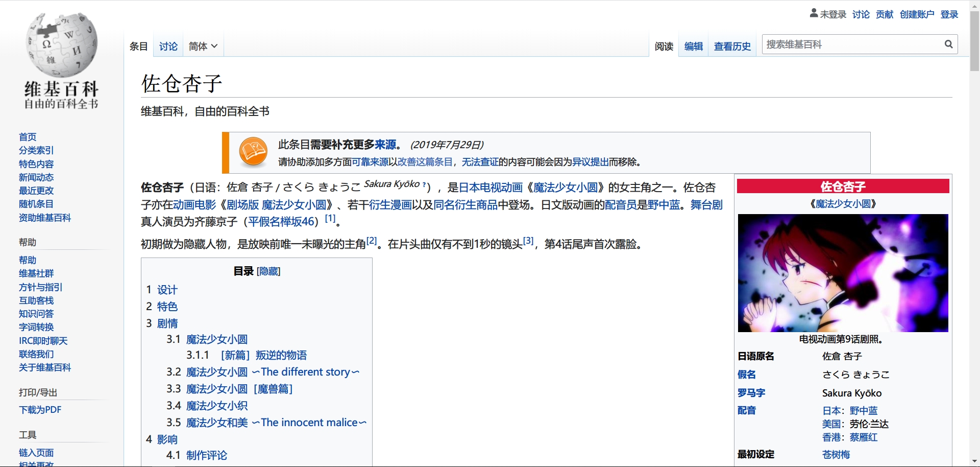Click the Wikipedia globe logo
Image resolution: width=980 pixels, height=467 pixels.
(x=61, y=45)
